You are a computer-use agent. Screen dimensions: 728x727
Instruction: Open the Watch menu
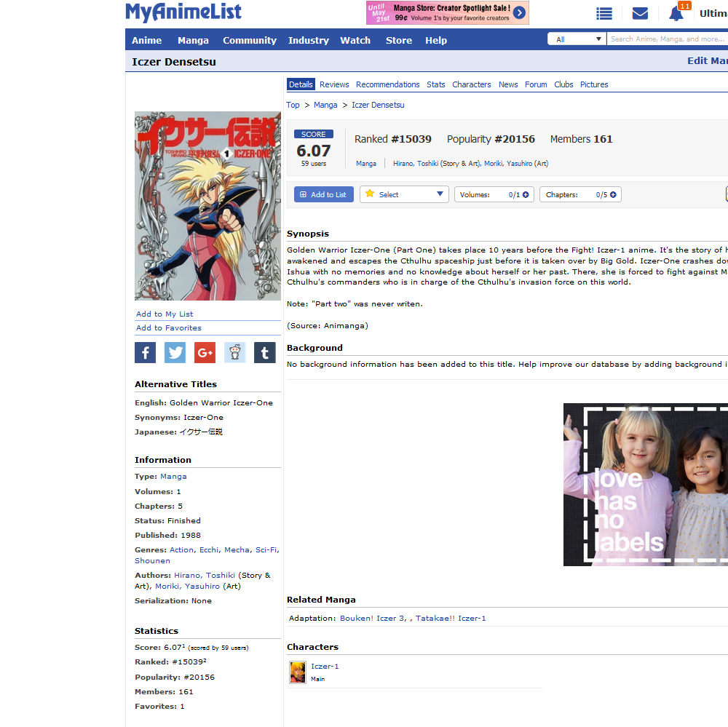(x=355, y=41)
